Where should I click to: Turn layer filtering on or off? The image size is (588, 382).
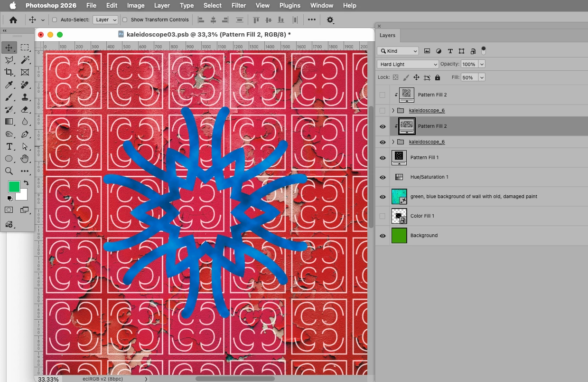[x=484, y=50]
